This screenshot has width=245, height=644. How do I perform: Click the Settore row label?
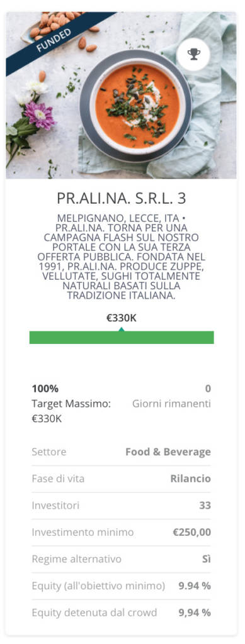(x=49, y=452)
